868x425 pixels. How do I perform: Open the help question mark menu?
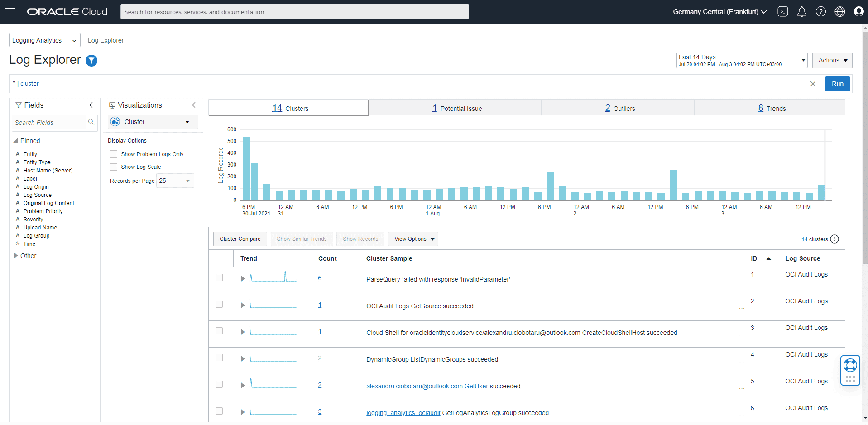click(x=821, y=12)
